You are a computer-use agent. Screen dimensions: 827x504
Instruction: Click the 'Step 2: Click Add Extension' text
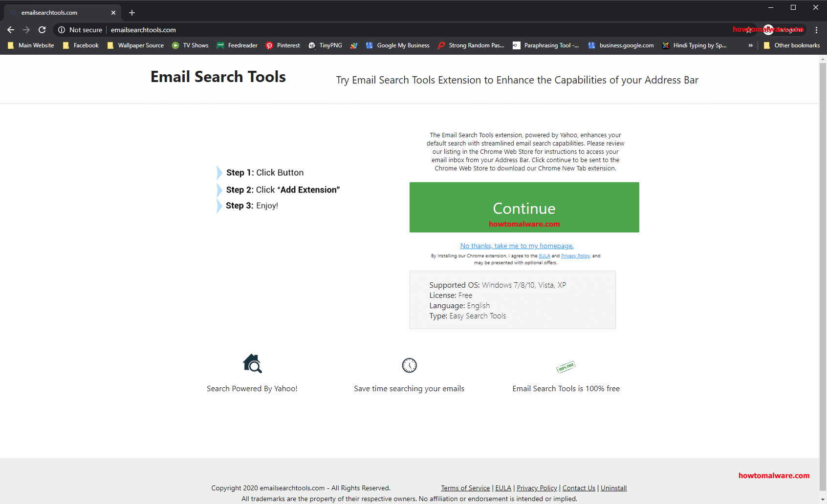(283, 190)
